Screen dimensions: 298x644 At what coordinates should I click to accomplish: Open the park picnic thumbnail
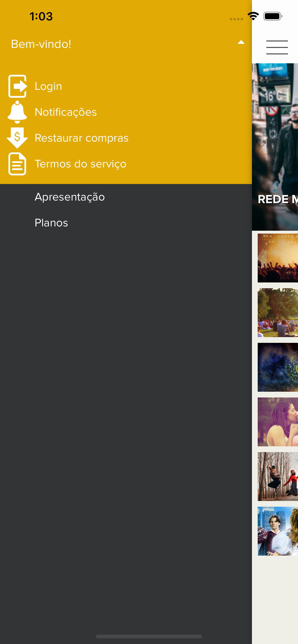point(278,312)
